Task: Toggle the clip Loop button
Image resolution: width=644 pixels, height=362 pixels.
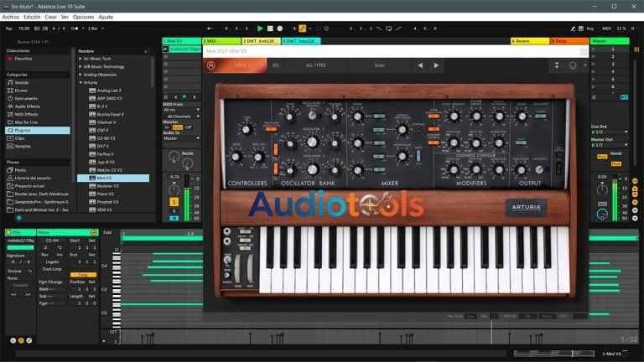Action: [83, 275]
